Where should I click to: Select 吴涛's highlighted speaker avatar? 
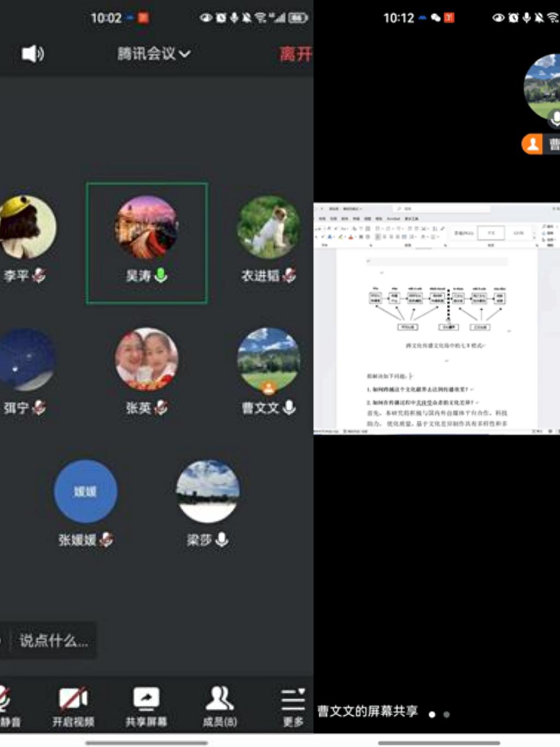(x=146, y=228)
